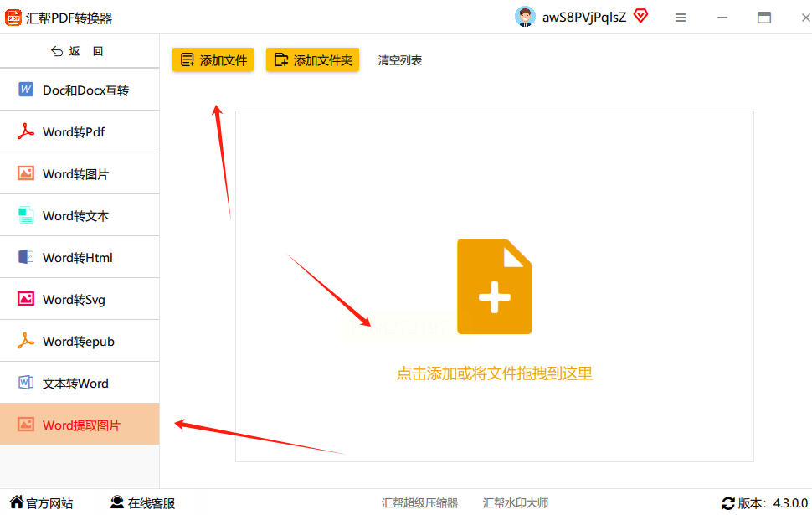Click the home icon next to 官方网站

17,502
